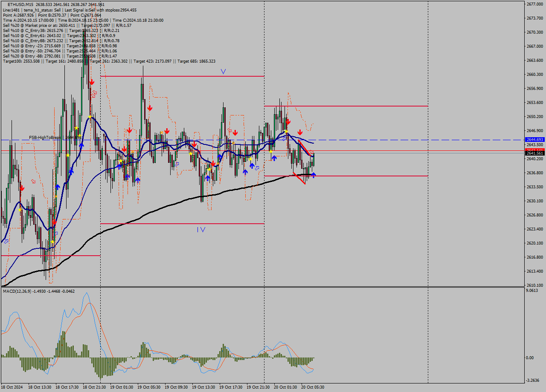This screenshot has width=546, height=392.
Task: Click the 'Sell %10 @ C_Entry88' line
Action: [x=61, y=40]
